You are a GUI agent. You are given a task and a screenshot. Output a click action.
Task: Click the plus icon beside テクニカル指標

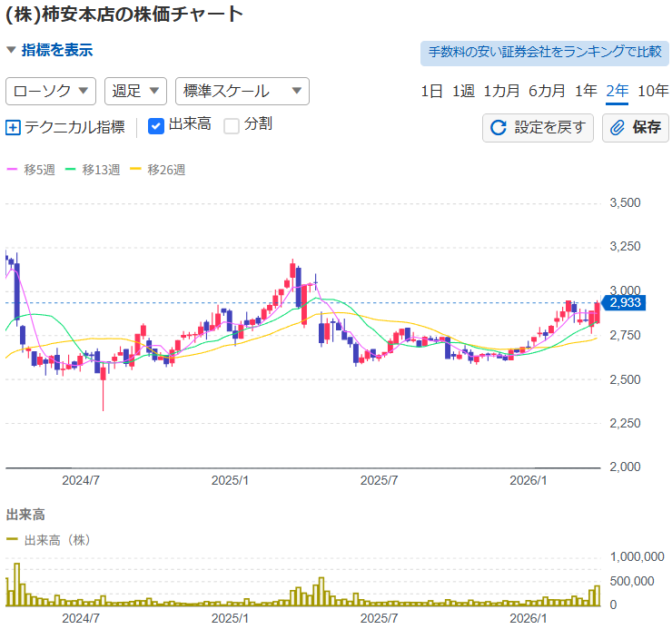pyautogui.click(x=13, y=128)
